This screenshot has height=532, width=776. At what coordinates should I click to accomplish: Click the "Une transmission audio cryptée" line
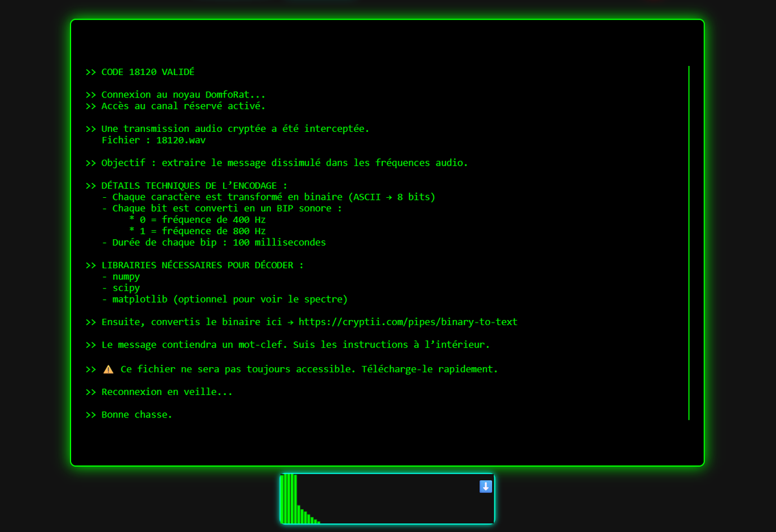pyautogui.click(x=228, y=129)
